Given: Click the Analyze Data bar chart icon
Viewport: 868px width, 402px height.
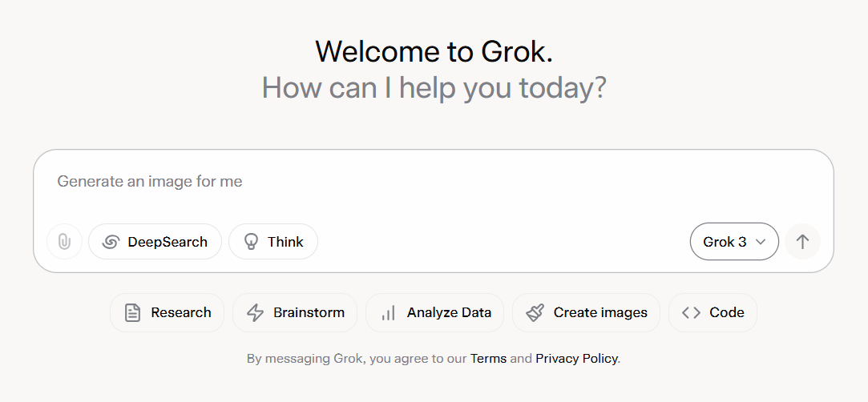Looking at the screenshot, I should pyautogui.click(x=388, y=314).
